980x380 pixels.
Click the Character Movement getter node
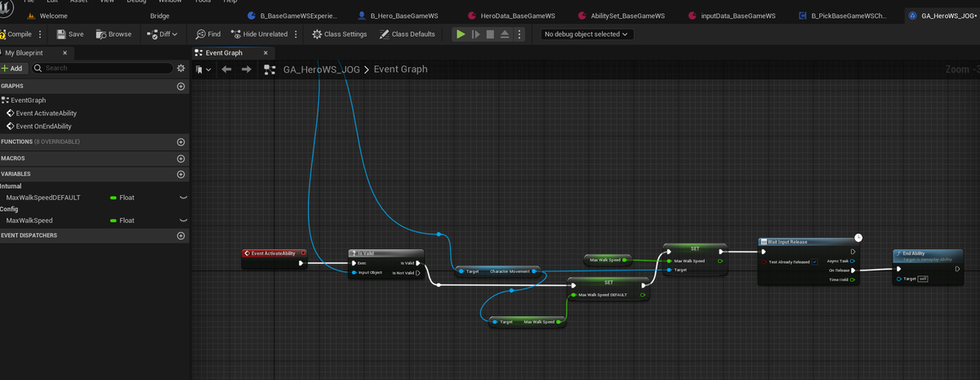pos(498,271)
